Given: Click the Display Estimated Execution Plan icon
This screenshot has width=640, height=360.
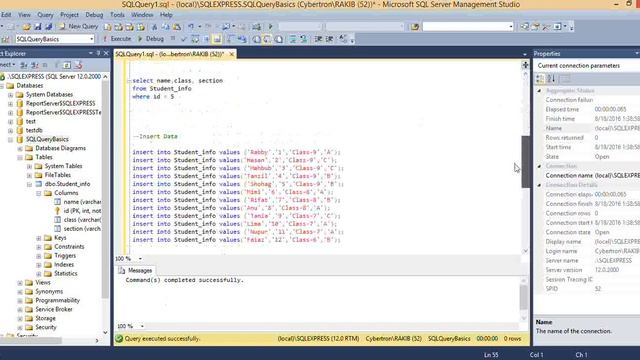Looking at the screenshot, I should coord(195,39).
